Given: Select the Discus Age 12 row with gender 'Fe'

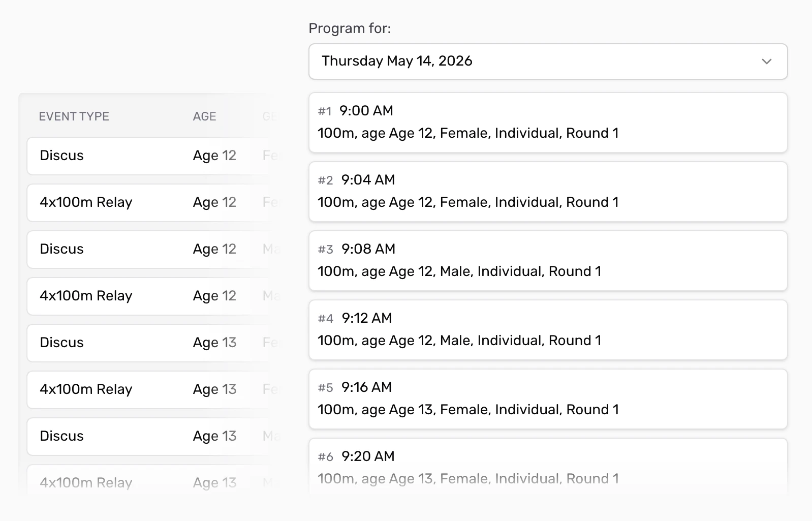Looking at the screenshot, I should point(153,156).
